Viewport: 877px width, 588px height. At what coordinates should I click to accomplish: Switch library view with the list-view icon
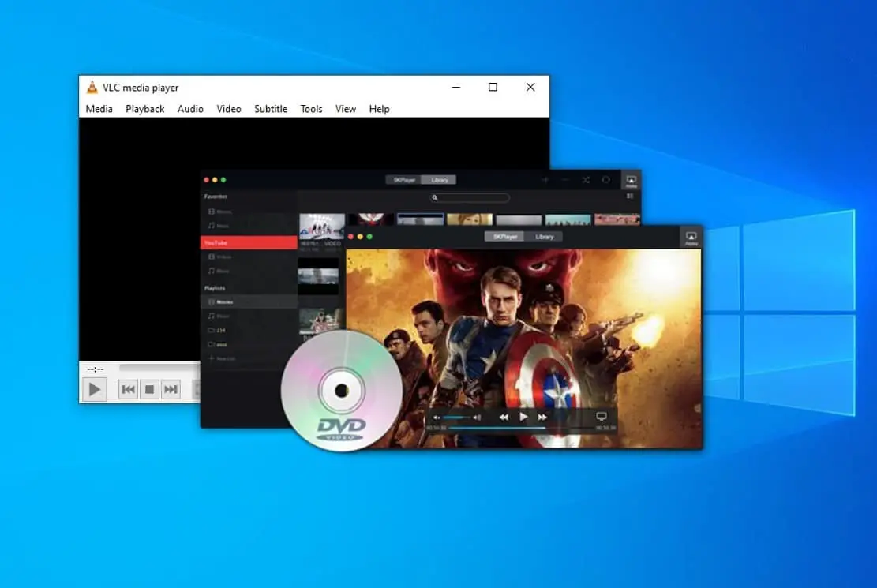pos(630,197)
